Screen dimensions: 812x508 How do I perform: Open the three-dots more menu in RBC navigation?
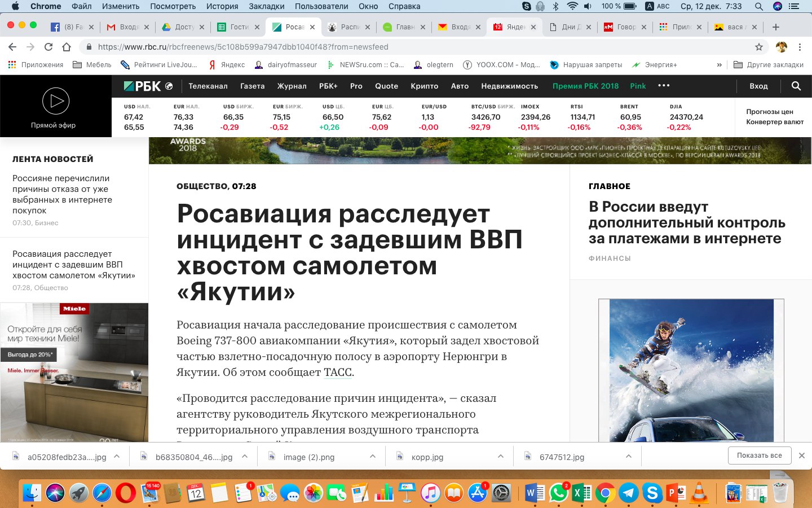pyautogui.click(x=664, y=86)
